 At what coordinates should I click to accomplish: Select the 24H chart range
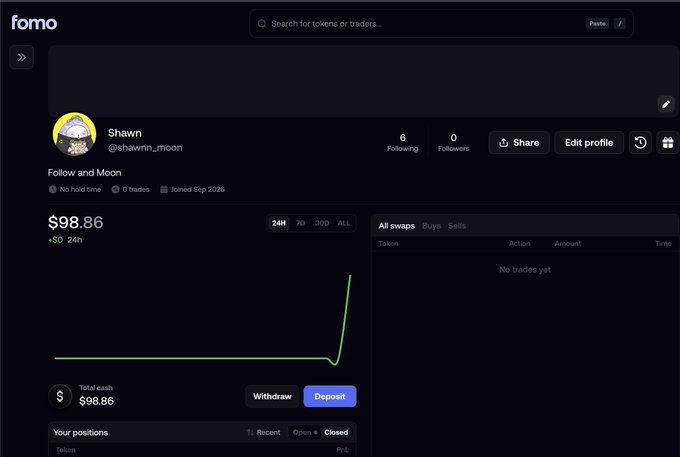coord(278,223)
